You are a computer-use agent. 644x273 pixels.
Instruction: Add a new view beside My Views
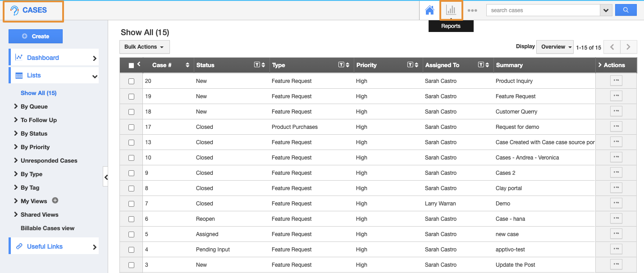click(x=55, y=200)
